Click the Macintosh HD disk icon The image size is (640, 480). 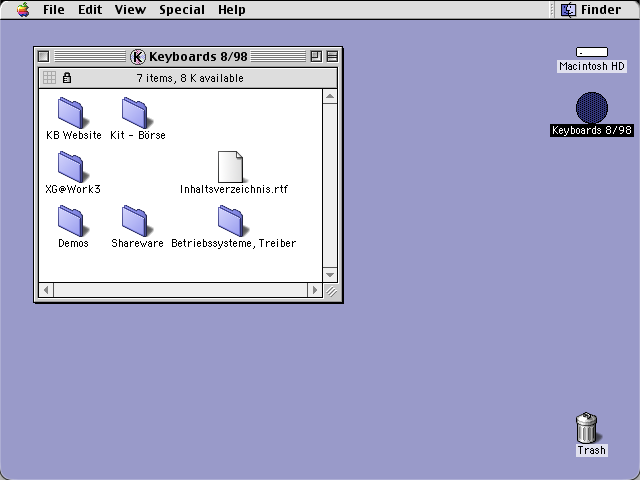tap(592, 52)
